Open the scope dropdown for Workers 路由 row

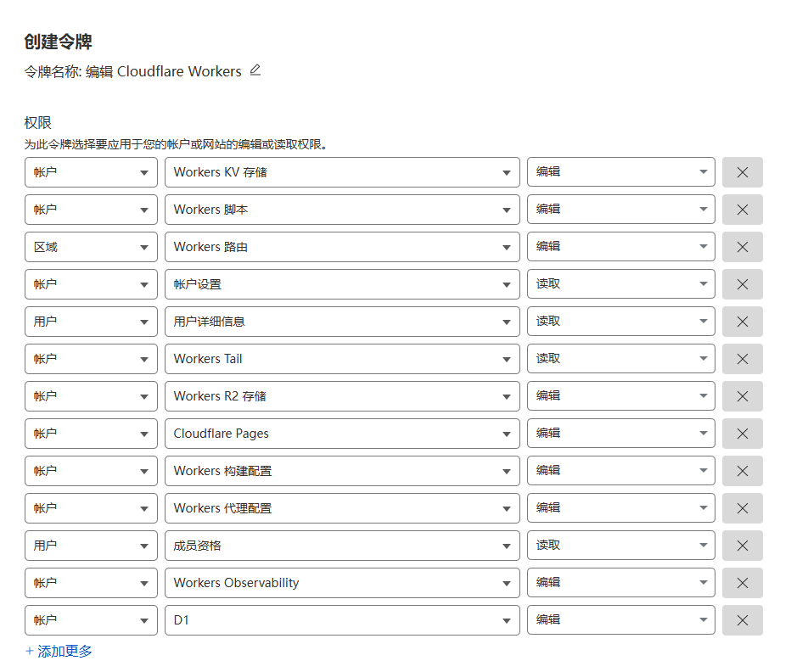90,246
